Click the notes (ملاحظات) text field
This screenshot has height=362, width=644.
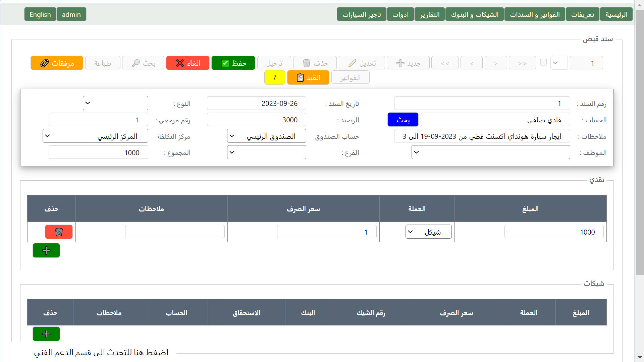482,136
